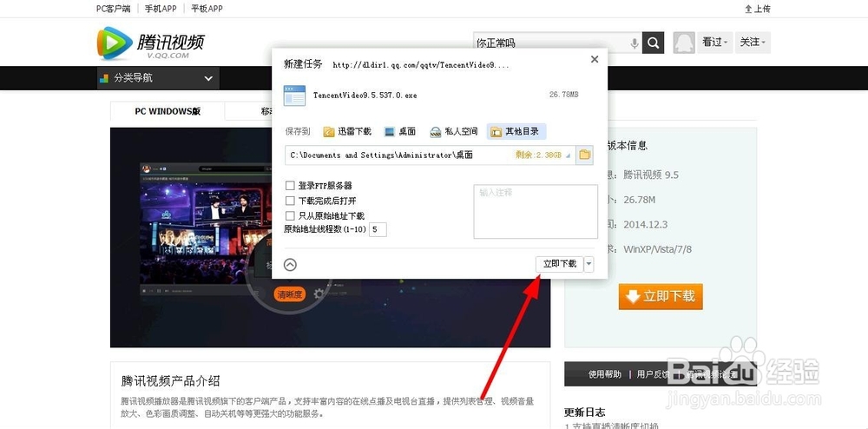Open the PC客户端 top link
Viewport: 868px width, 429px height.
click(x=114, y=9)
